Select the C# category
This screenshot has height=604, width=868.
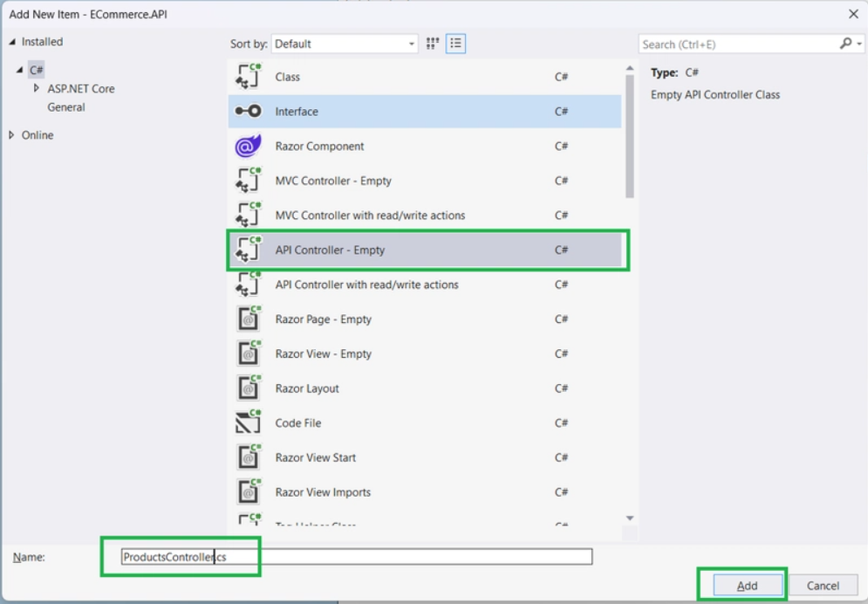point(37,71)
